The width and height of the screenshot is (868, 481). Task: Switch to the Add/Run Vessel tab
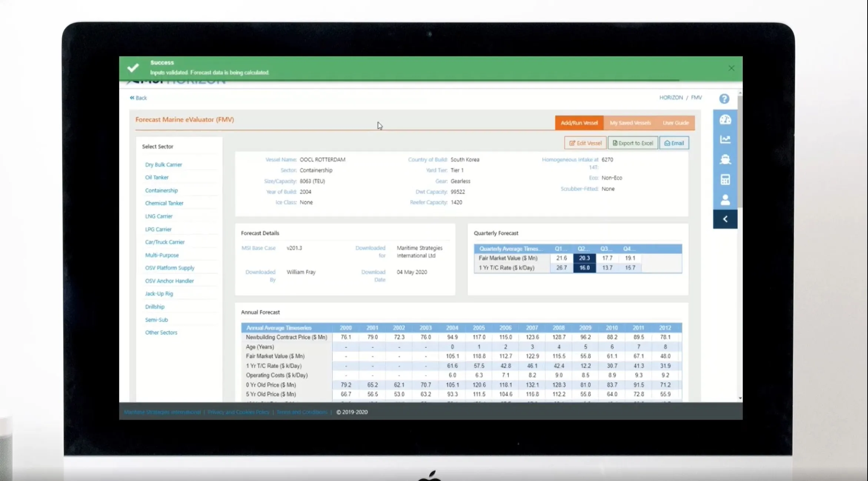[x=579, y=123]
